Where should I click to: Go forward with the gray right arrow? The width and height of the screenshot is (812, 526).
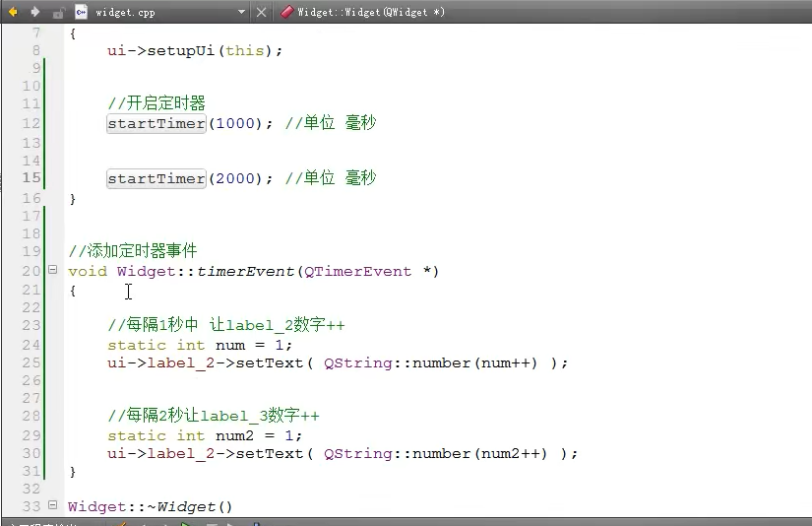point(35,12)
